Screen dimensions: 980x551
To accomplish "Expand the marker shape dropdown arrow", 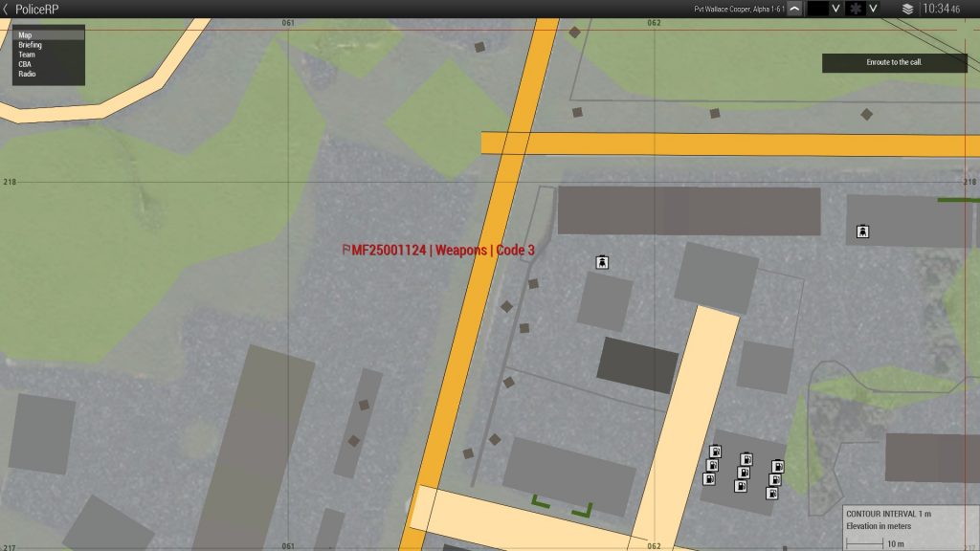I will coord(873,9).
